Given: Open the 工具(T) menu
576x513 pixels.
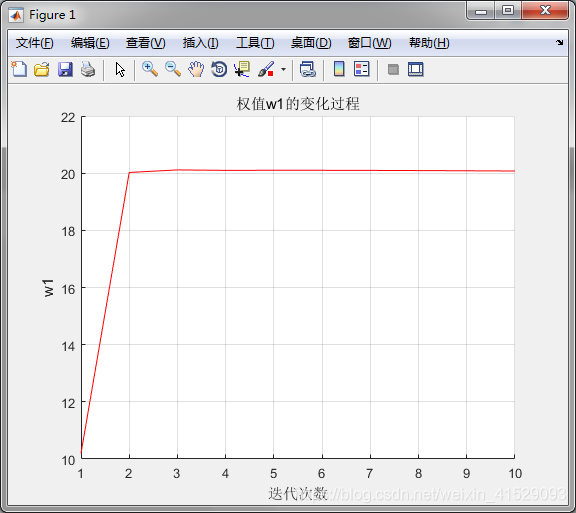Looking at the screenshot, I should click(x=255, y=43).
